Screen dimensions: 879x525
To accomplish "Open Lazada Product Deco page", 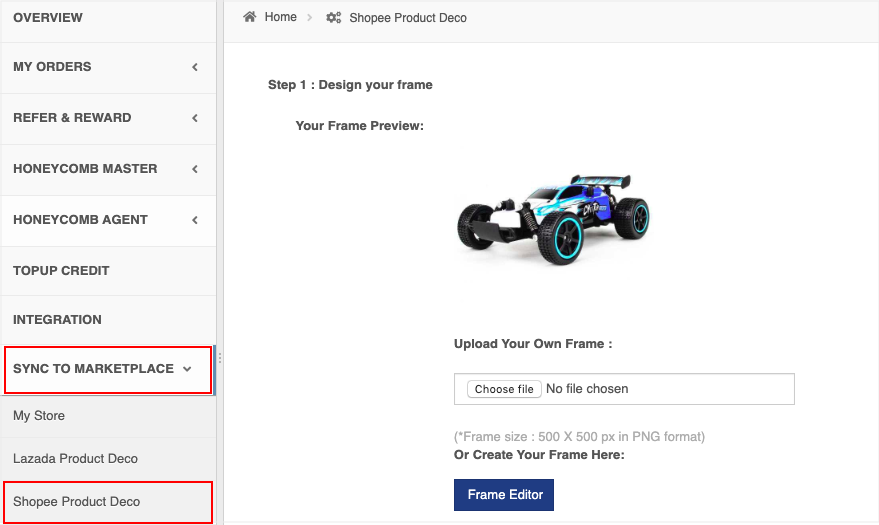I will coord(75,459).
